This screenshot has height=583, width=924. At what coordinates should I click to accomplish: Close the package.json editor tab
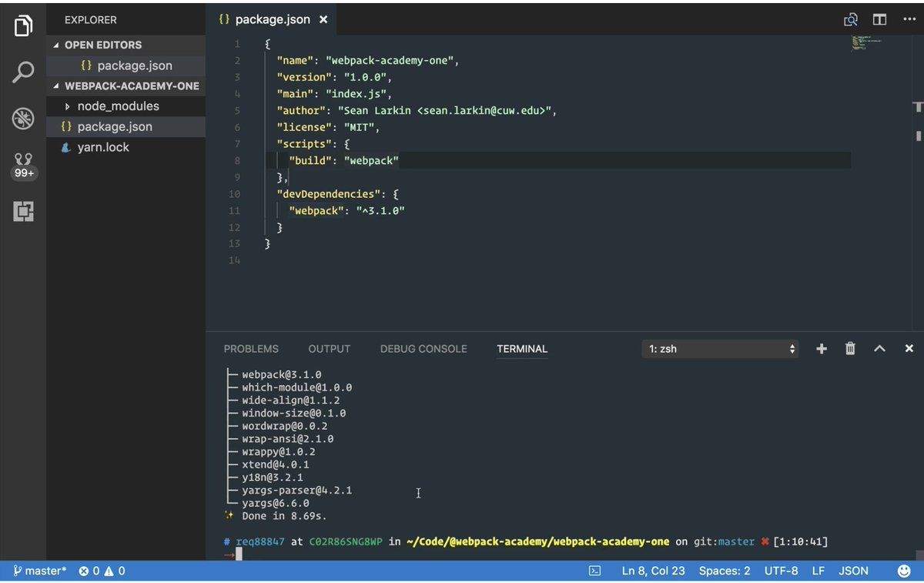pyautogui.click(x=323, y=19)
